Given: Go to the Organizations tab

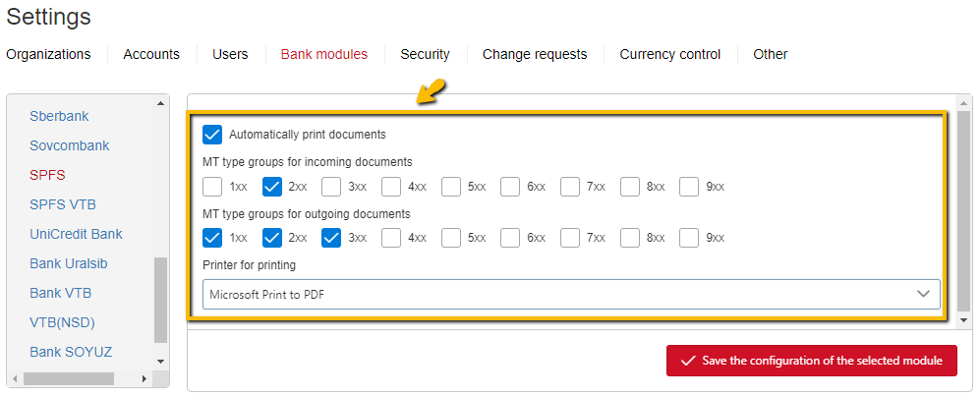Looking at the screenshot, I should tap(48, 54).
